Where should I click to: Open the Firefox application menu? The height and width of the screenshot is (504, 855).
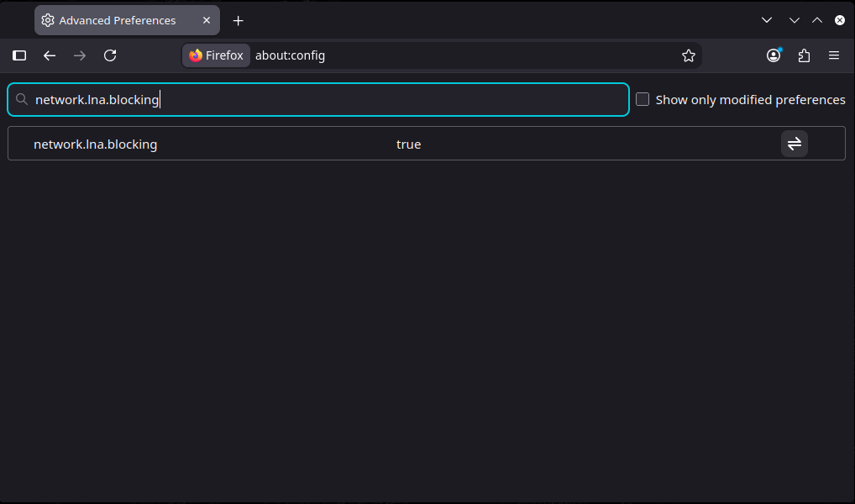[834, 55]
